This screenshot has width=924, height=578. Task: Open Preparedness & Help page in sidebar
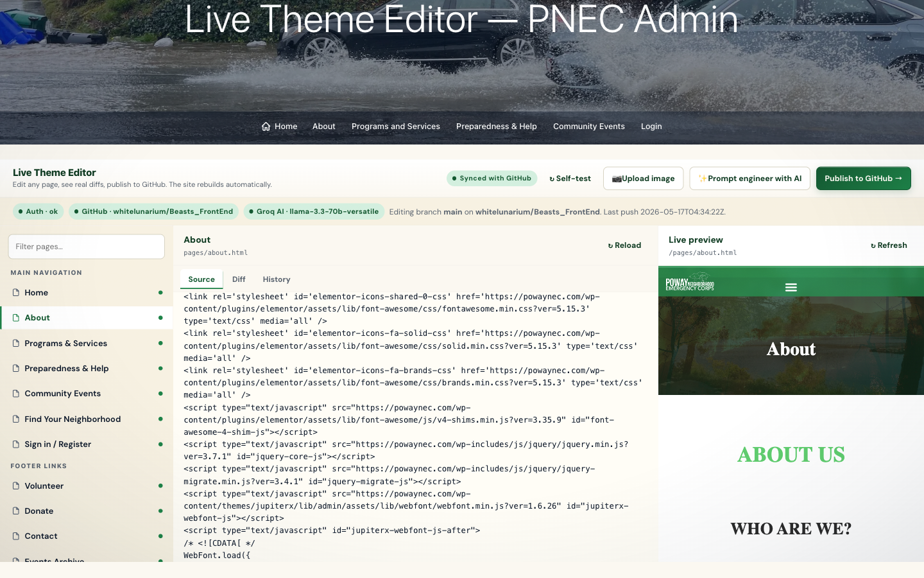pos(87,369)
